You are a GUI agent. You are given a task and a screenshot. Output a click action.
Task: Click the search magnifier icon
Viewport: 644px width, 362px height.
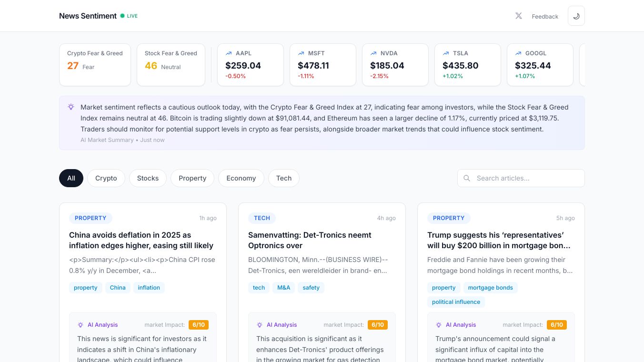point(467,178)
